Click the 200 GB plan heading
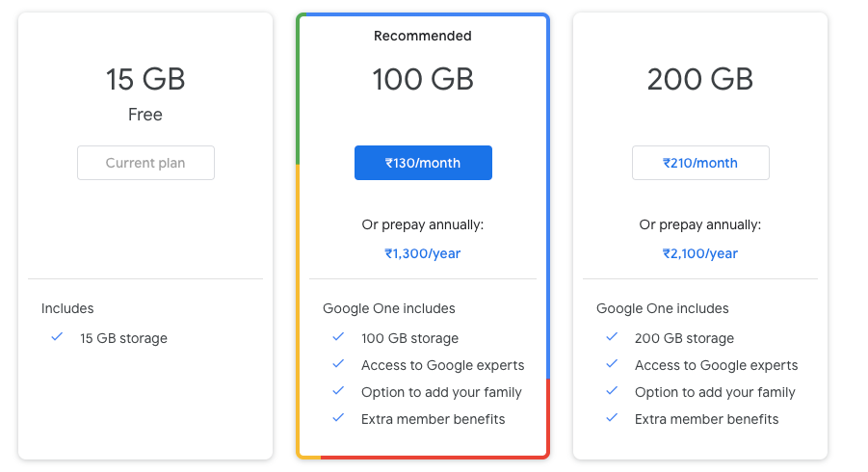 (700, 79)
